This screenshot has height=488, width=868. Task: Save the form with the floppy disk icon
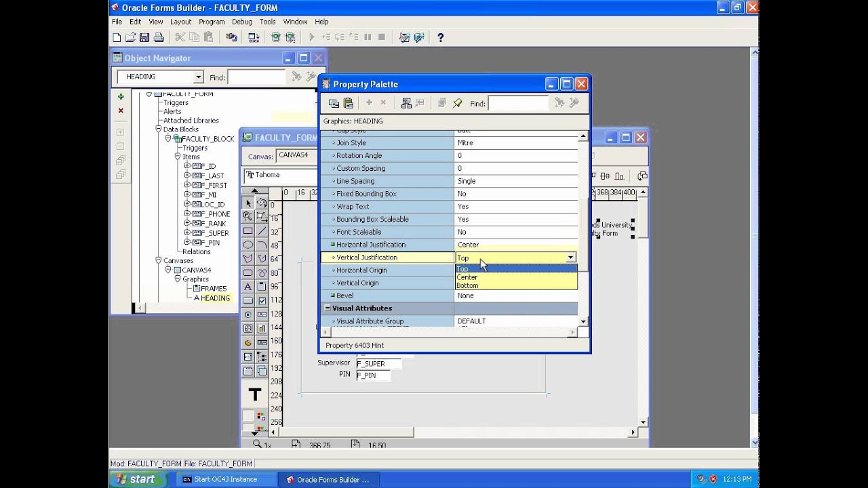pyautogui.click(x=144, y=38)
